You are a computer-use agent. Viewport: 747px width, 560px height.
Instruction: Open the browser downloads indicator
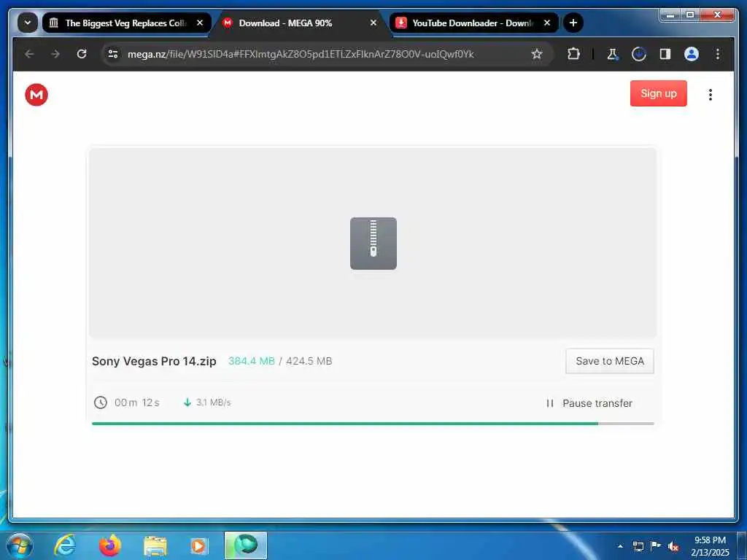(x=639, y=54)
